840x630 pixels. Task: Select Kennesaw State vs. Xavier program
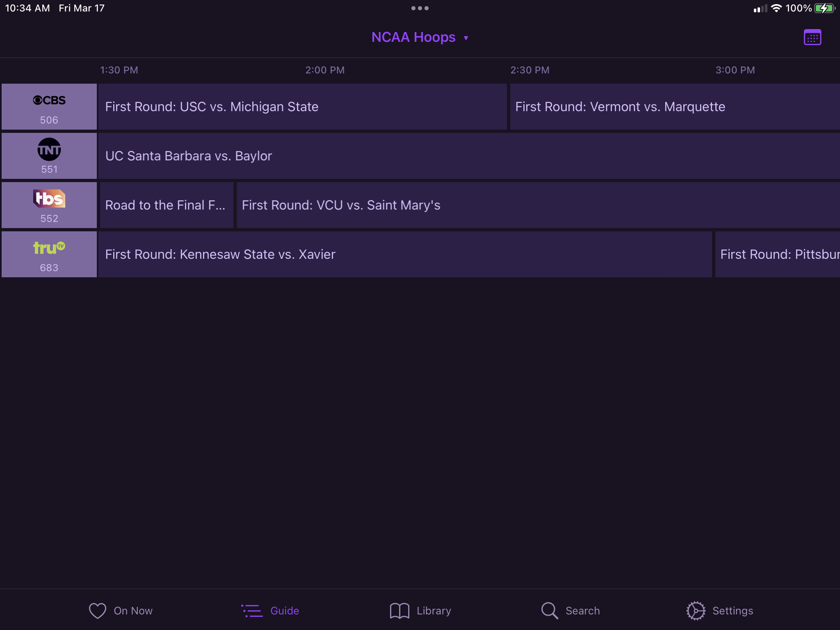pos(405,254)
